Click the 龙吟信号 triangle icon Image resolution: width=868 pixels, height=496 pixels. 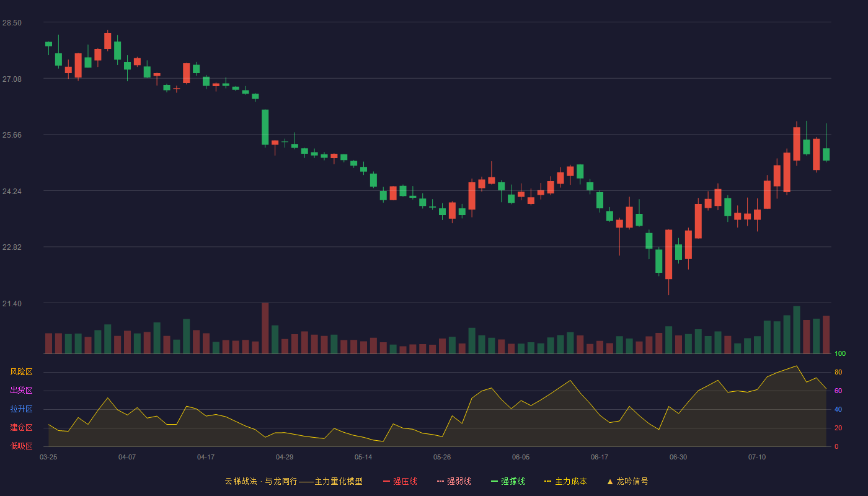point(609,481)
